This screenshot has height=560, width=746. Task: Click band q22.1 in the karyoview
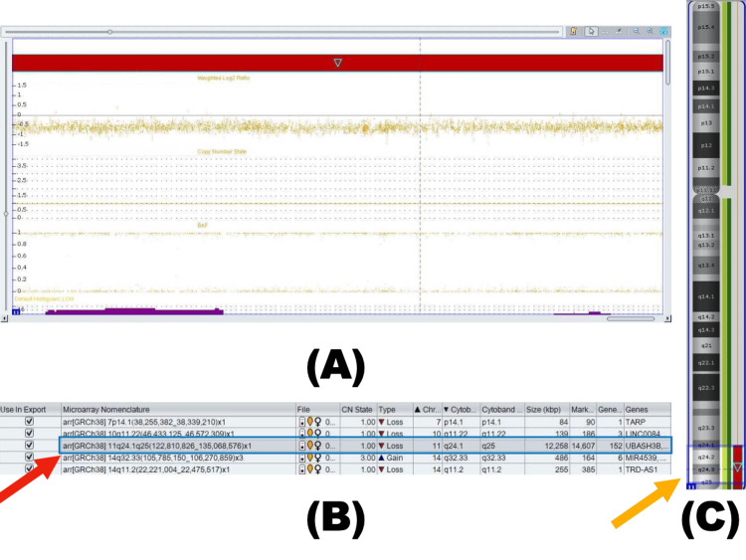[x=706, y=362]
